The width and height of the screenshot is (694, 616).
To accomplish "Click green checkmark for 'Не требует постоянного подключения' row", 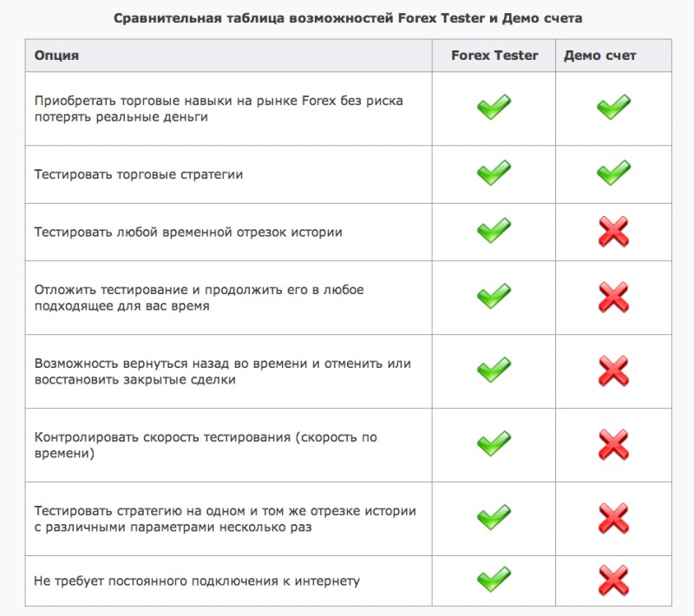I will tap(494, 580).
